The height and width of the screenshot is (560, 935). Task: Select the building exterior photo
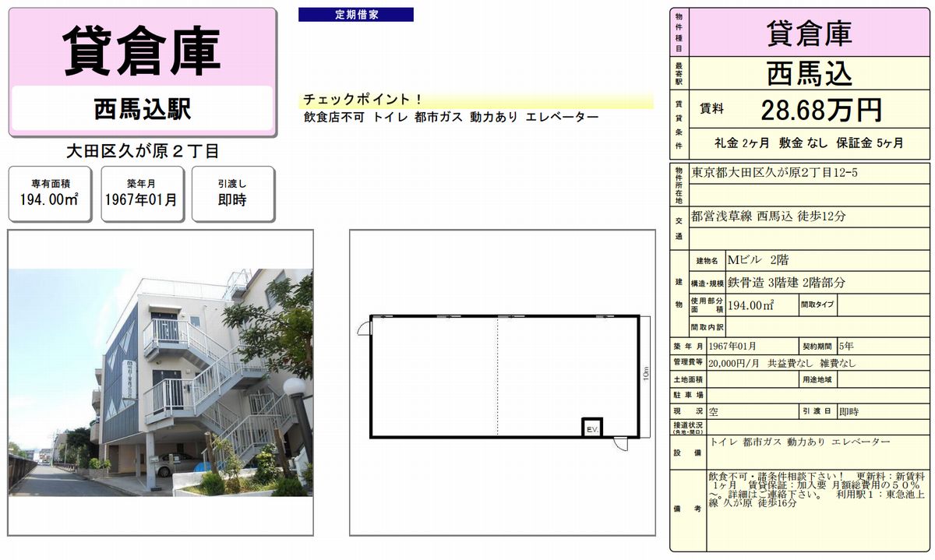[x=161, y=382]
